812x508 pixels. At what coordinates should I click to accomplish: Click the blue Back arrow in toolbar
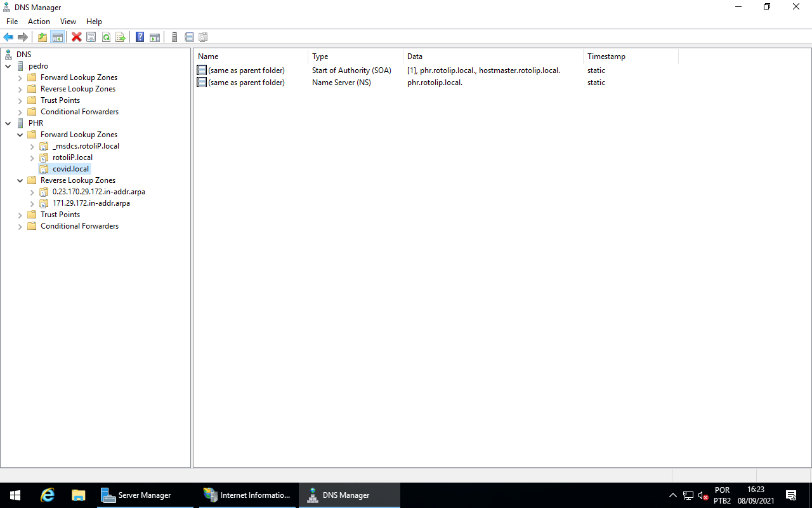tap(8, 37)
